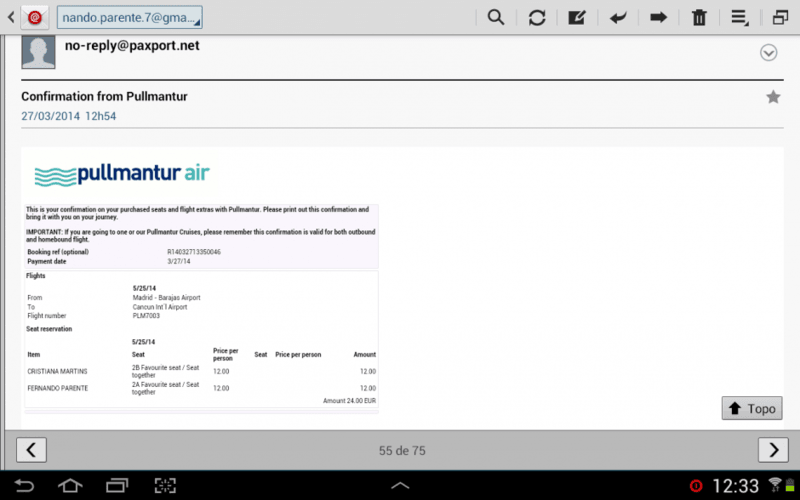Tap the sender avatar picture
The height and width of the screenshot is (500, 800).
pyautogui.click(x=38, y=52)
